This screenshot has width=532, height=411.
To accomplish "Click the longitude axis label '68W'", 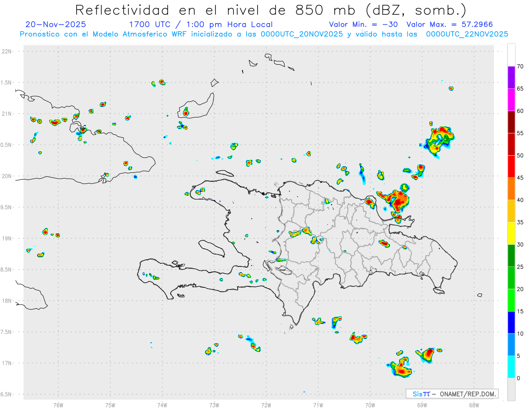I will click(x=474, y=405).
